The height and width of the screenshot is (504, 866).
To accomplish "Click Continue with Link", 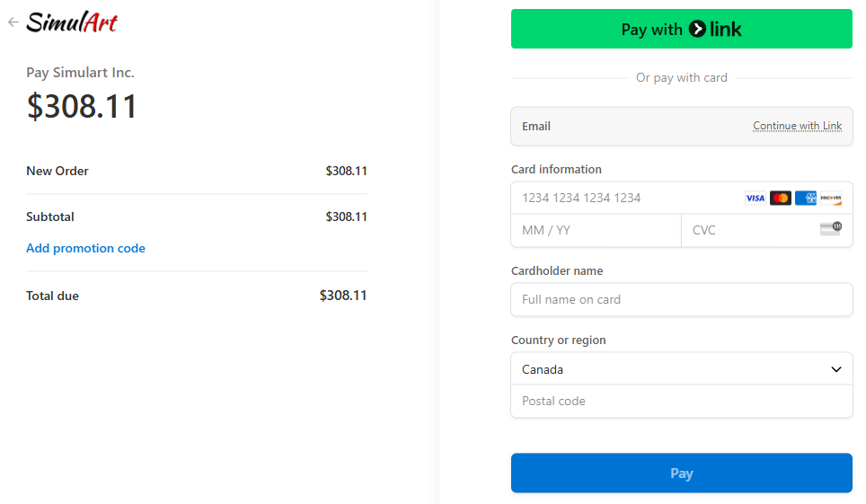I will coord(797,126).
